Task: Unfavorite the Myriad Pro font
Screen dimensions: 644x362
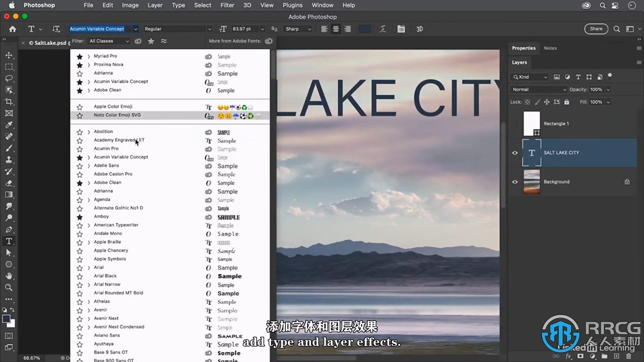Action: point(79,56)
